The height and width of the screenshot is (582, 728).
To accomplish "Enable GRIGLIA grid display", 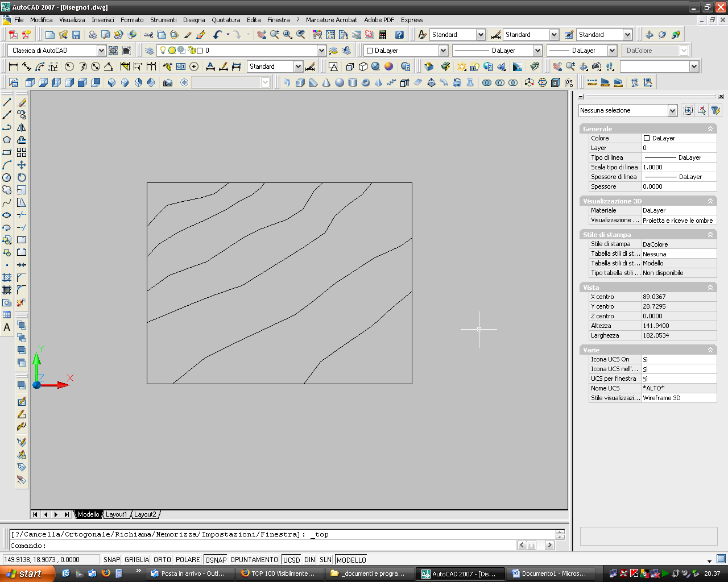I will 136,560.
